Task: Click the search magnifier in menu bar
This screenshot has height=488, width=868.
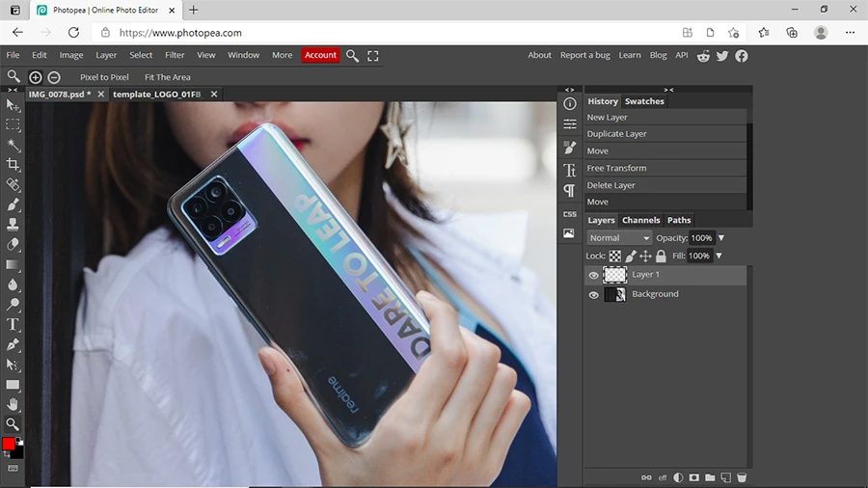Action: 353,56
